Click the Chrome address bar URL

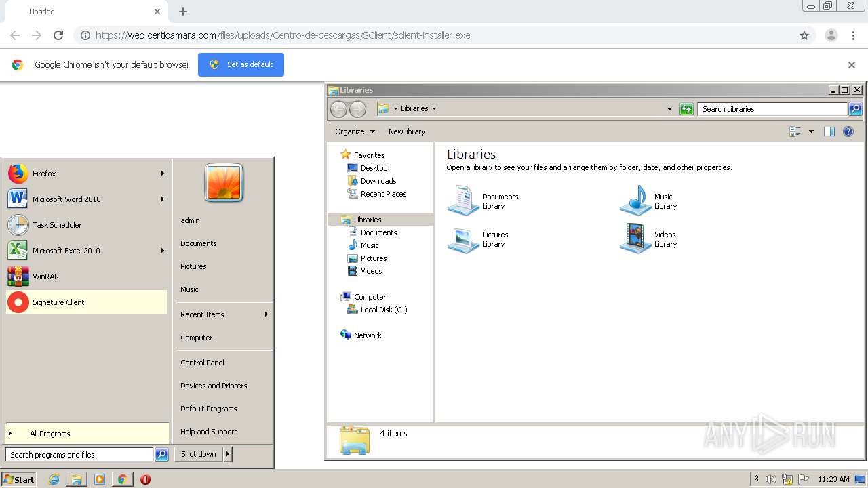283,35
